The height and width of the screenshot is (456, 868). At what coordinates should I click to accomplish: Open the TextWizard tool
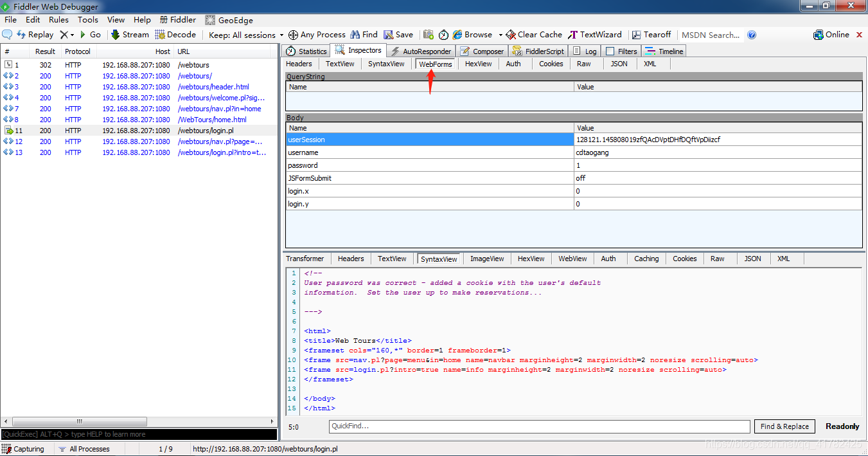tap(595, 35)
